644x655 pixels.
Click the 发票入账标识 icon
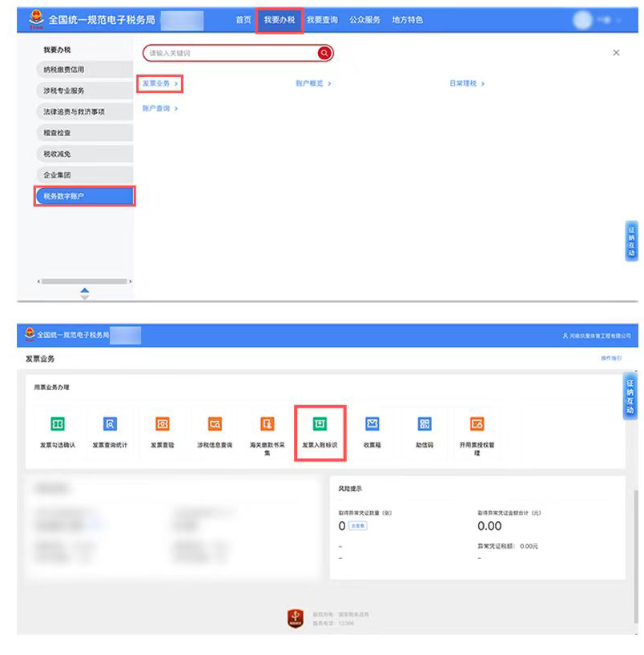click(320, 424)
